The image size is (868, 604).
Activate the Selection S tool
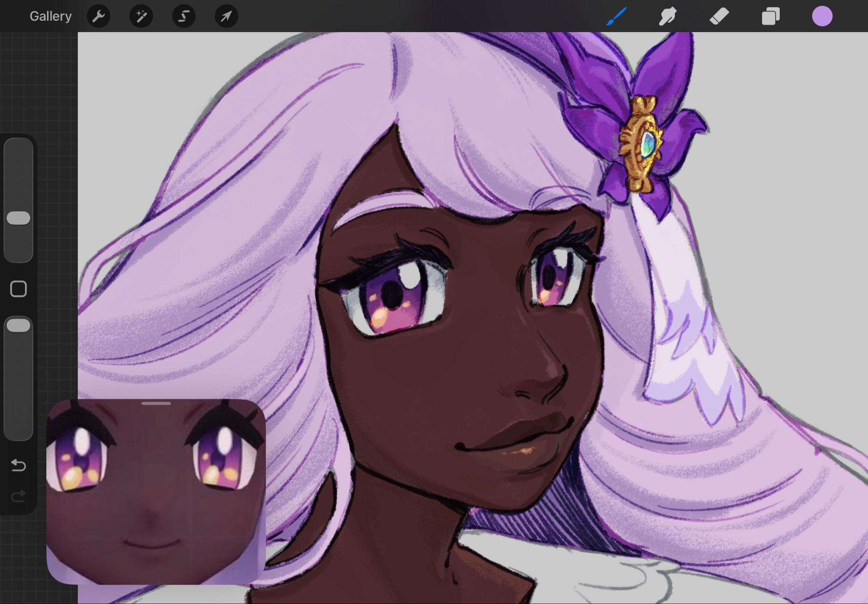click(184, 16)
